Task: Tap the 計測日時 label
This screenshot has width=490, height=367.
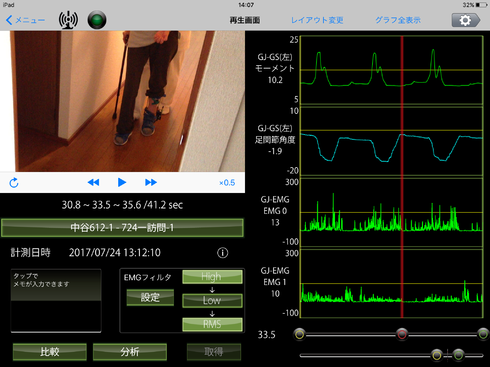Action: pyautogui.click(x=30, y=253)
